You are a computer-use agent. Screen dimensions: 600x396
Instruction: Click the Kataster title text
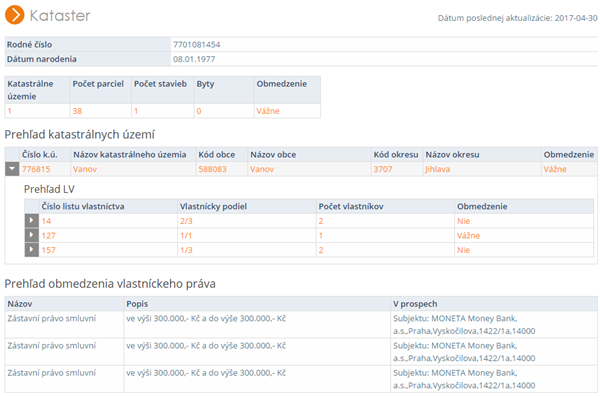pyautogui.click(x=60, y=15)
